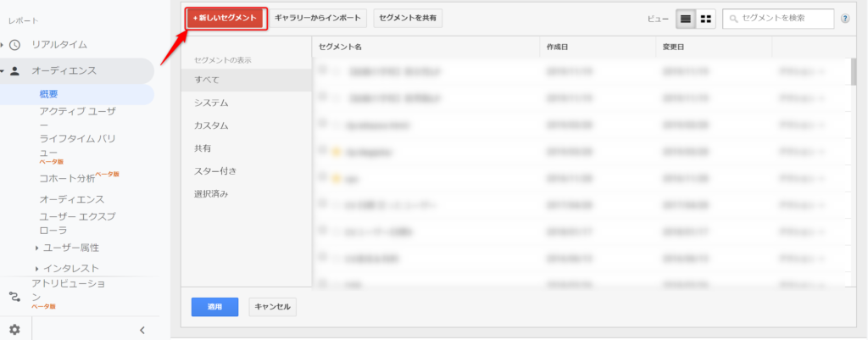This screenshot has height=340, width=868.
Task: Click the リアルタイム clock icon
Action: coord(15,45)
